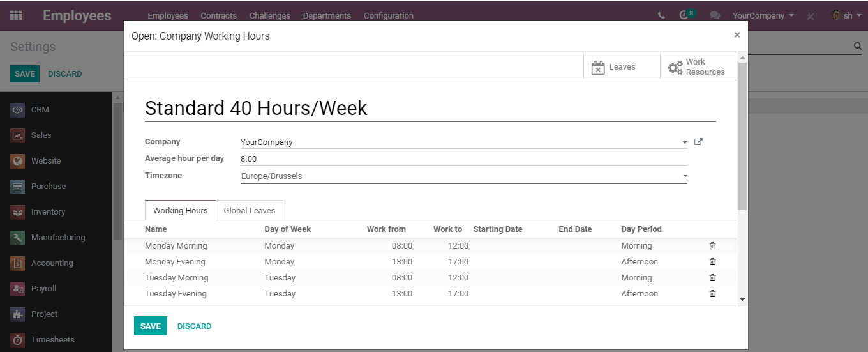This screenshot has height=352, width=868.
Task: Sort by the End Date column header
Action: (575, 229)
